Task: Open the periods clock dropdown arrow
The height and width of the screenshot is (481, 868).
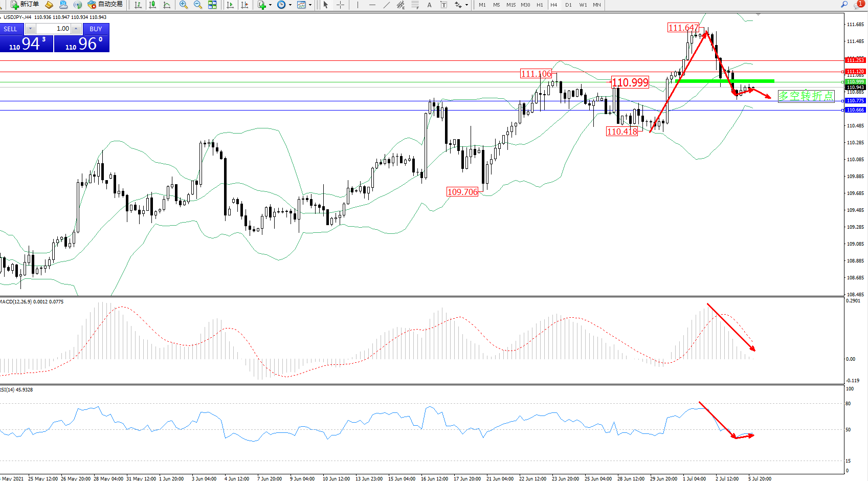Action: pyautogui.click(x=290, y=5)
